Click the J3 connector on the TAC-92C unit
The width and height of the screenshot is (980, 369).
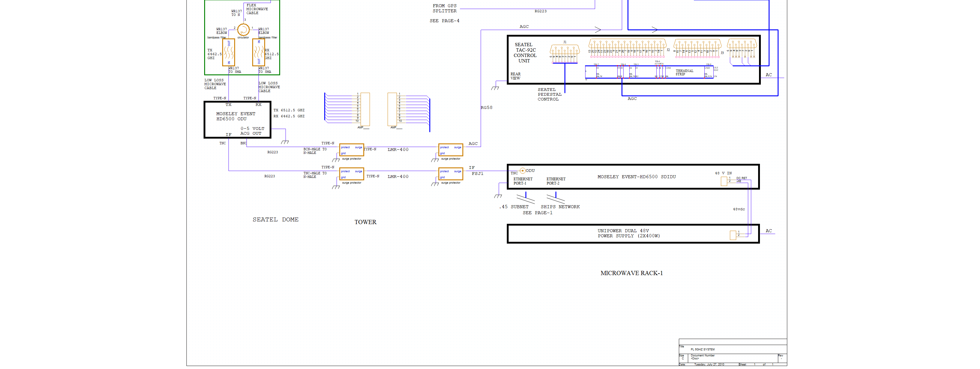coord(697,48)
